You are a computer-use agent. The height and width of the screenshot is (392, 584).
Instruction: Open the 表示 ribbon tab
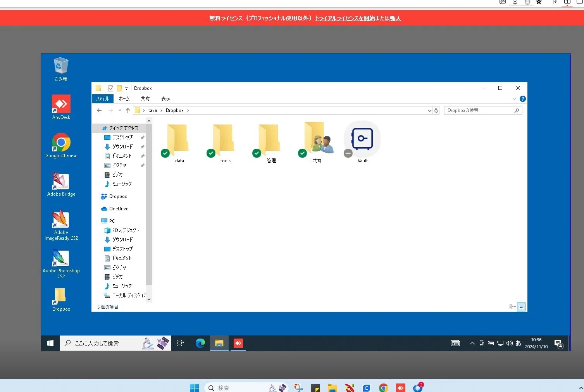coord(166,99)
